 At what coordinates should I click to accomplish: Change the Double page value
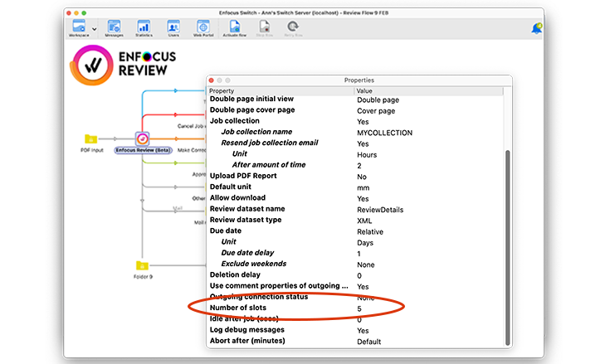pyautogui.click(x=378, y=99)
